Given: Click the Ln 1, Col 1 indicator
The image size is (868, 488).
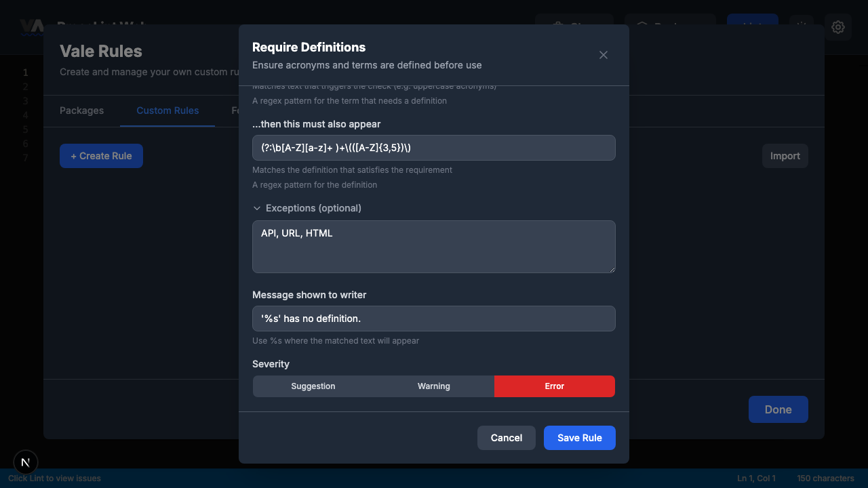Looking at the screenshot, I should pos(755,478).
